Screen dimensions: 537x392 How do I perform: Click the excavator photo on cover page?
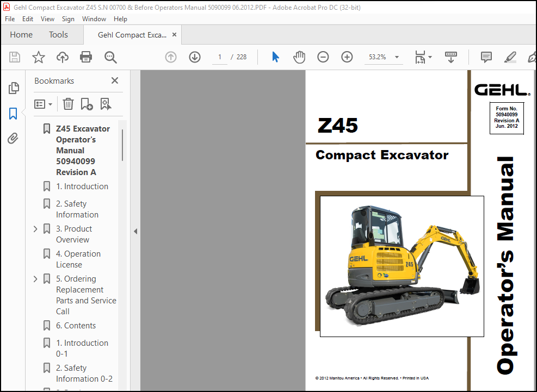tap(402, 266)
